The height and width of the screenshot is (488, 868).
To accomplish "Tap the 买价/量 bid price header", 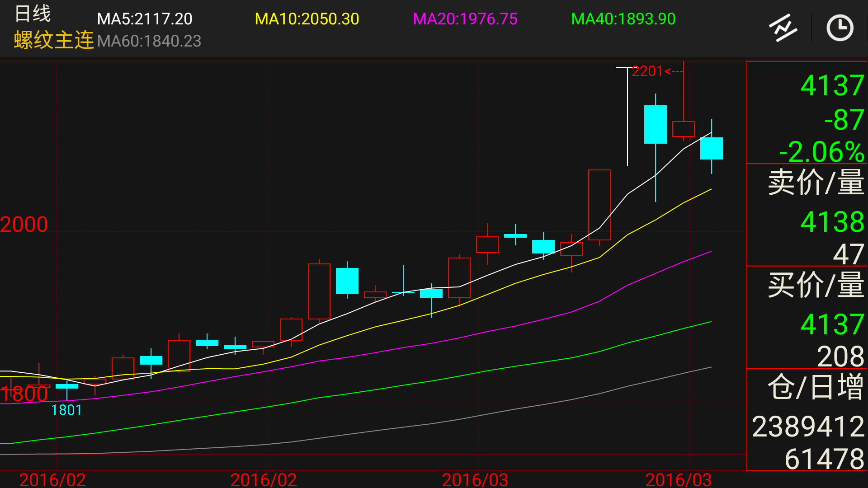I will [816, 285].
